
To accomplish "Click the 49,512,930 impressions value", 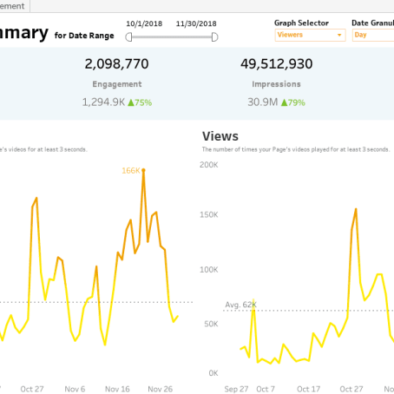I will tap(277, 64).
